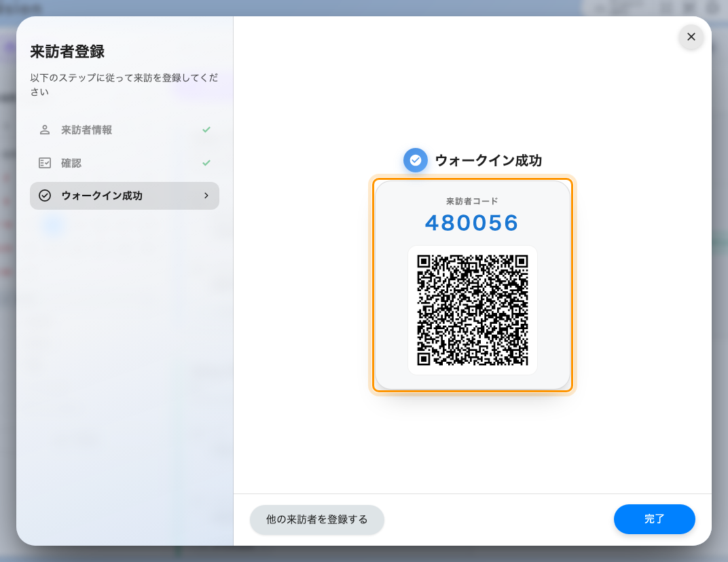Viewport: 728px width, 562px height.
Task: Click the visitor code 480056
Action: pos(472,223)
